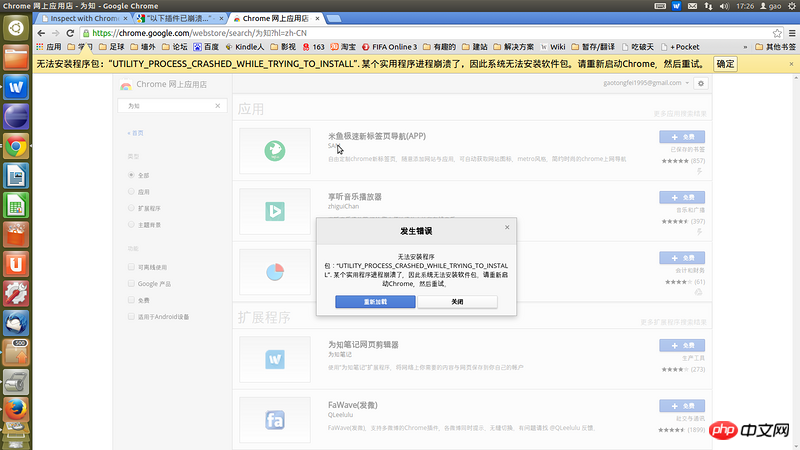Viewport: 800px width, 450px height.
Task: Bookmark this page with star
Action: click(777, 33)
